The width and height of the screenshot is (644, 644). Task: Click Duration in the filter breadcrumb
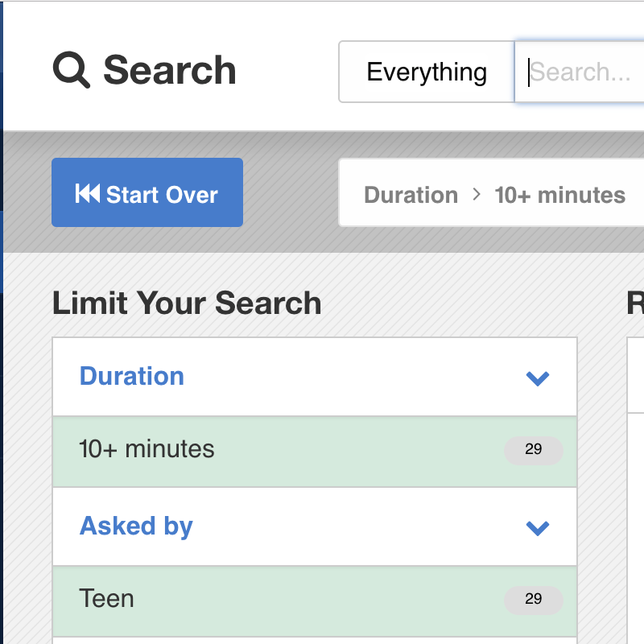tap(411, 195)
